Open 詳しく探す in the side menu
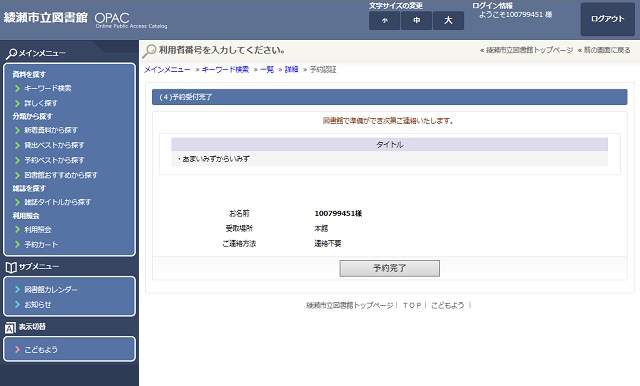The width and height of the screenshot is (640, 386). point(41,103)
